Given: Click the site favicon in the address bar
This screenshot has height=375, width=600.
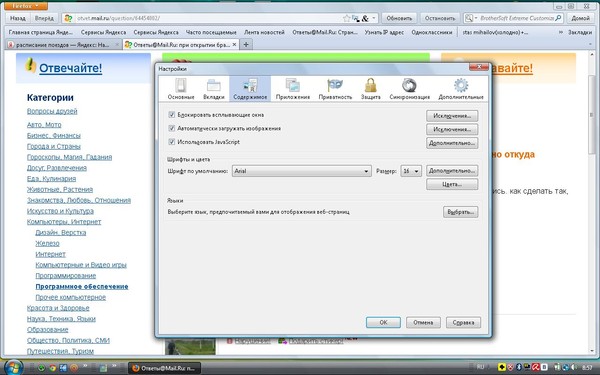Looking at the screenshot, I should tap(68, 18).
